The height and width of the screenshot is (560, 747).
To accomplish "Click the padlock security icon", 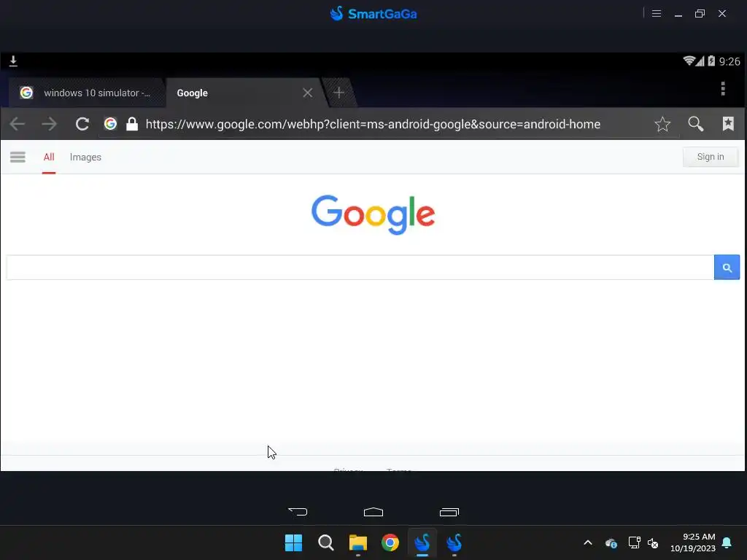I will [x=132, y=124].
